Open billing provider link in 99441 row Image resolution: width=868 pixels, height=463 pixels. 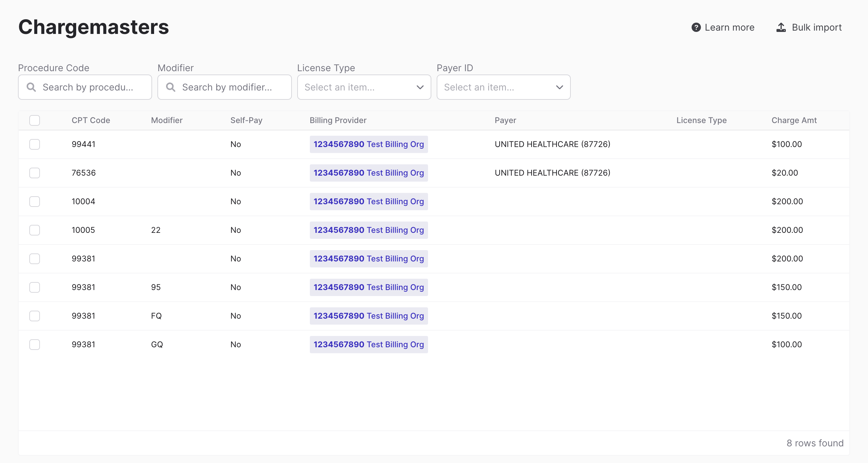click(x=368, y=144)
